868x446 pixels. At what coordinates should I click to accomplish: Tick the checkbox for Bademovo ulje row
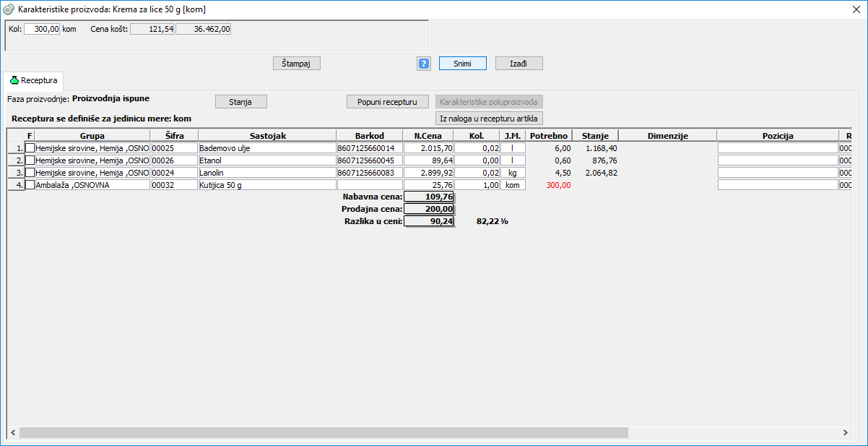tap(30, 147)
